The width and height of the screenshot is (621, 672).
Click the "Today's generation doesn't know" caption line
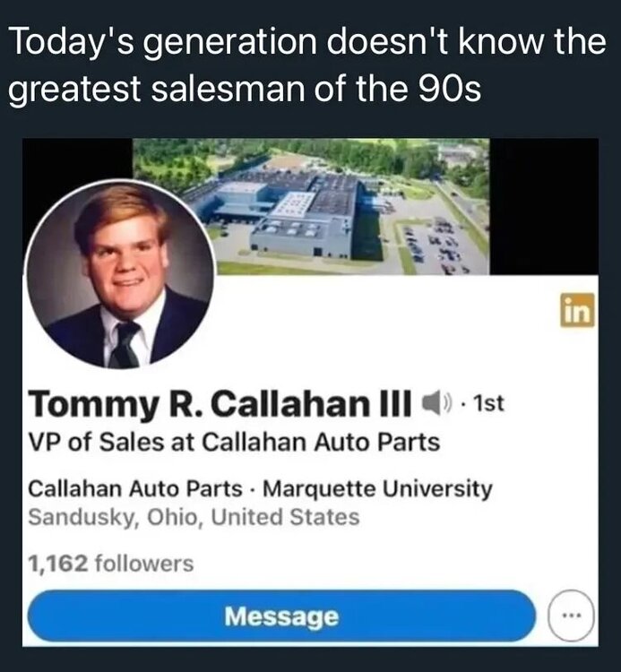click(x=306, y=45)
